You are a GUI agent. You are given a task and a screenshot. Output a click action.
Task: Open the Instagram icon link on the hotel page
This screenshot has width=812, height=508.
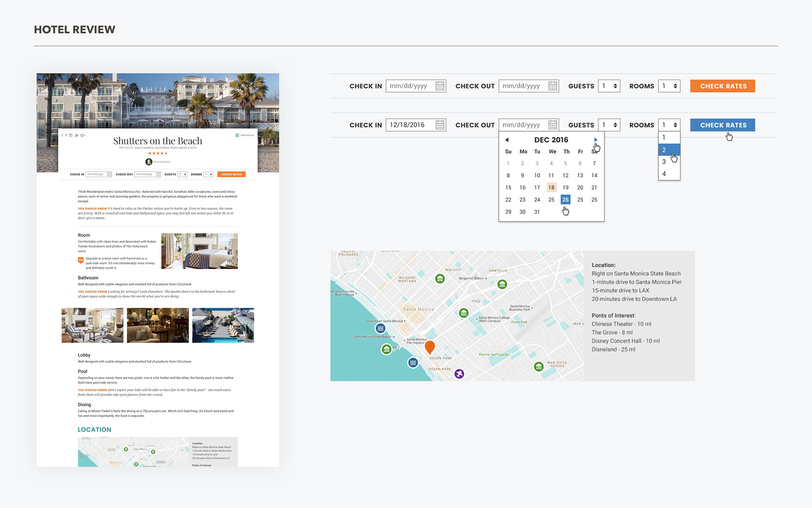(x=71, y=135)
